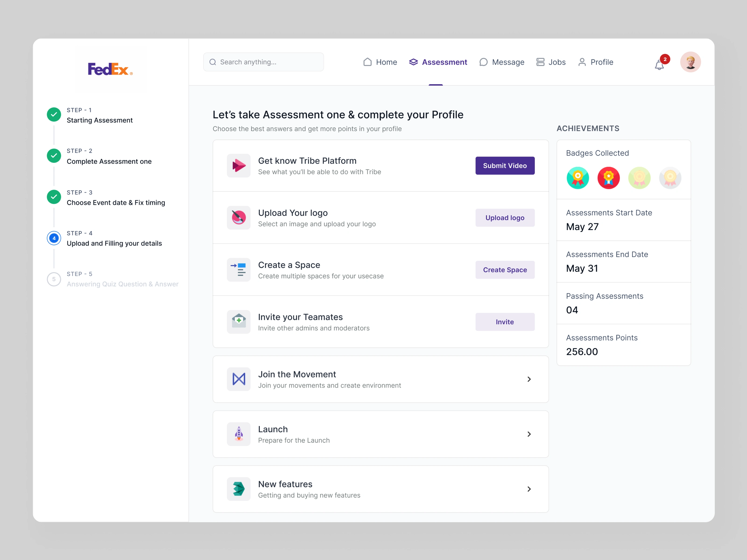Click the Create a Space list icon
Image resolution: width=747 pixels, height=560 pixels.
tap(238, 270)
